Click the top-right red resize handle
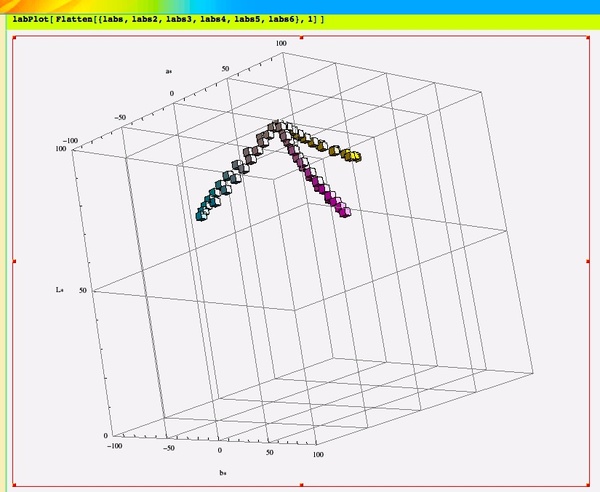Screen dimensions: 600x492 584,38
